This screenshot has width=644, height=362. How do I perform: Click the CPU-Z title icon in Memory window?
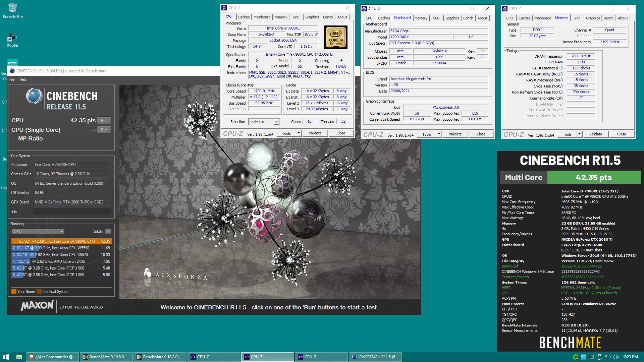pyautogui.click(x=505, y=9)
